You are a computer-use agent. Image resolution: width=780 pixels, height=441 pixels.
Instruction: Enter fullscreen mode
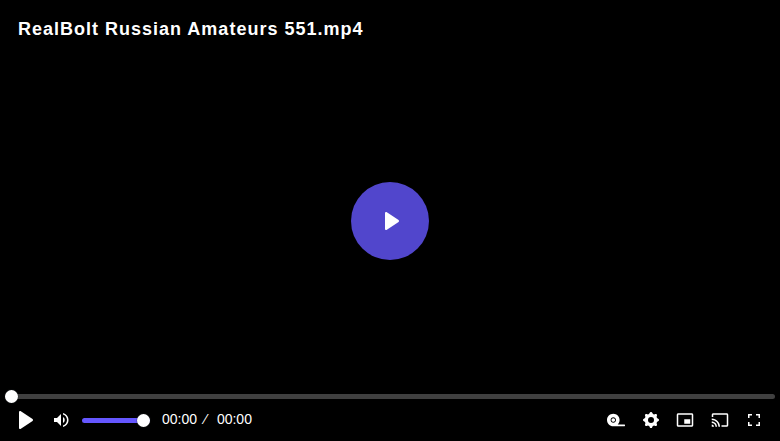(x=754, y=420)
